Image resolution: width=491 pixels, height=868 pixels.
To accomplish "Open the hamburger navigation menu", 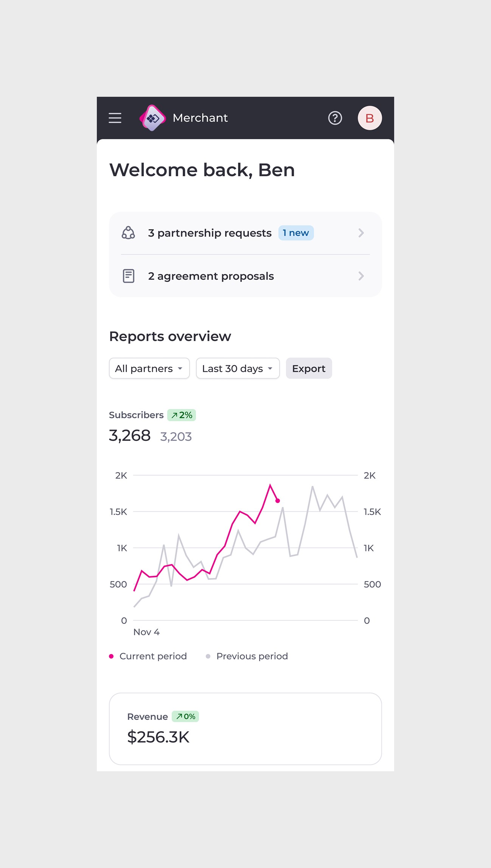I will 115,118.
